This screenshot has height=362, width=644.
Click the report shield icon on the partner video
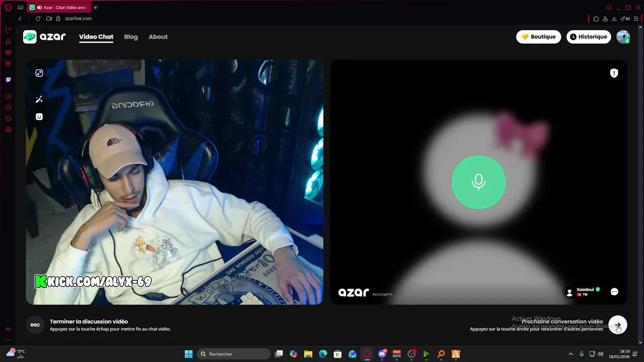coord(614,73)
